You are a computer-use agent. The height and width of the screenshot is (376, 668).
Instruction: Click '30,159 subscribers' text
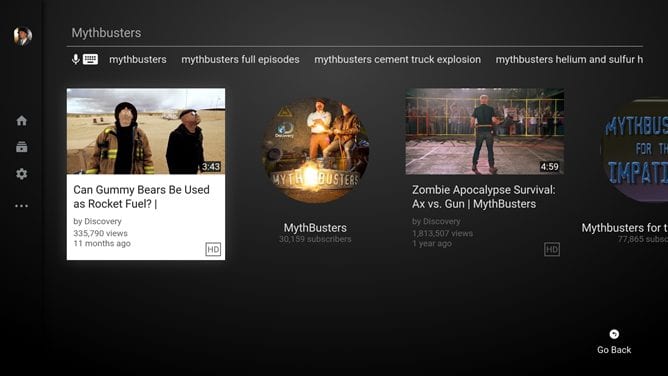pos(315,239)
